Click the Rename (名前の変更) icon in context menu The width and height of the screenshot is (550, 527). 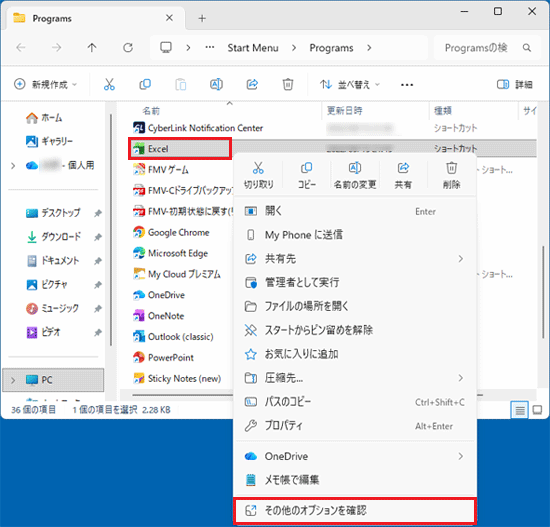[355, 168]
